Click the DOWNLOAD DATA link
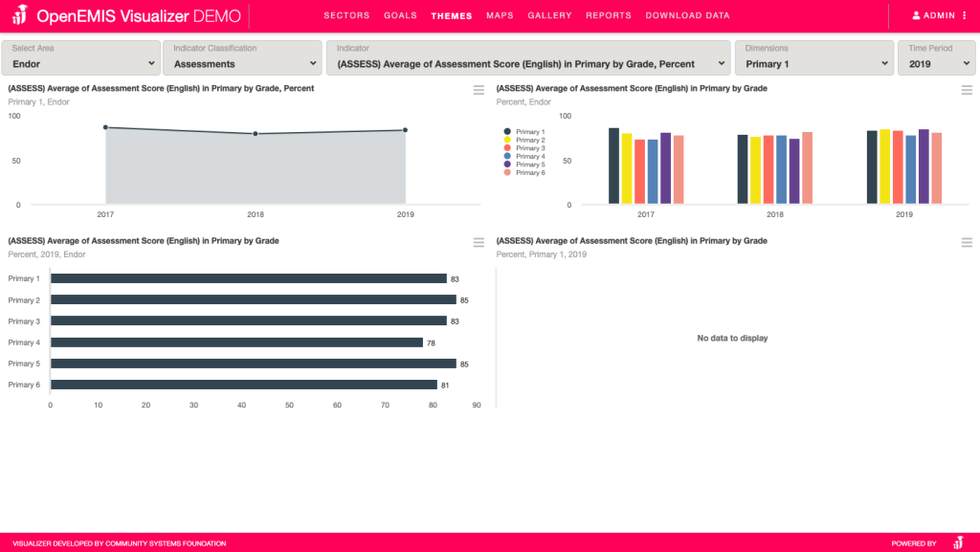 tap(687, 16)
